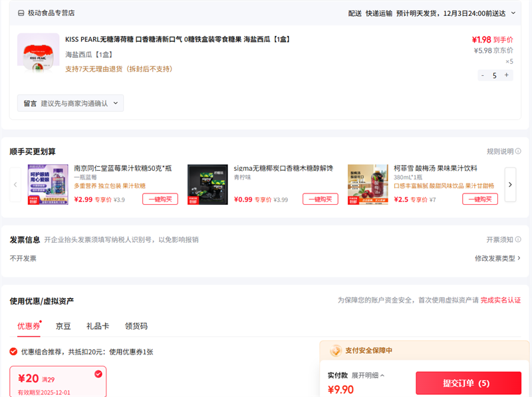This screenshot has height=397, width=532.
Task: Click the 提交订单 submit order button
Action: coord(468,383)
